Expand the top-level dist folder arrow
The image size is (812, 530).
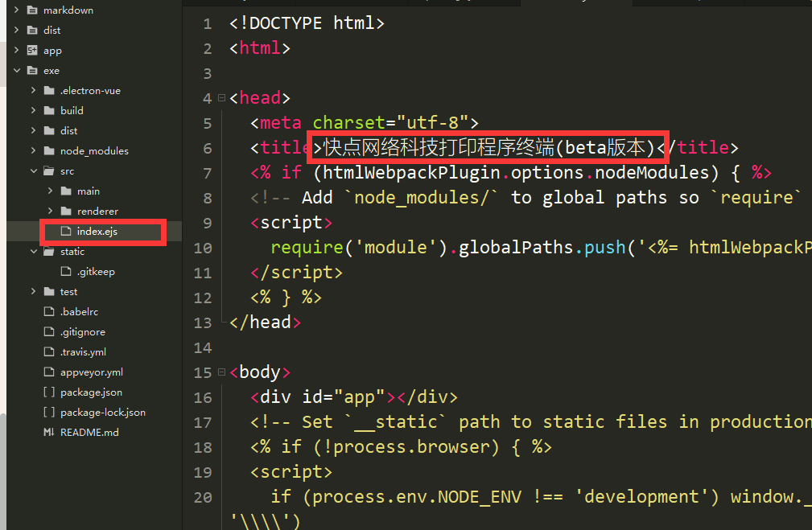coord(16,30)
